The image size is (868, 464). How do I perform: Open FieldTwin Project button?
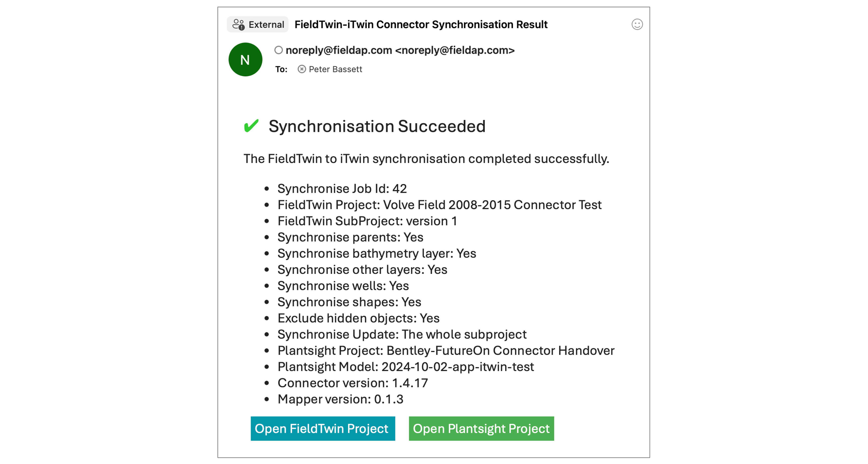[323, 428]
